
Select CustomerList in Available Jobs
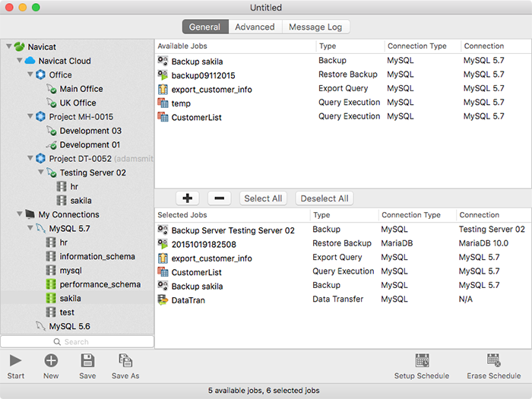coord(196,117)
